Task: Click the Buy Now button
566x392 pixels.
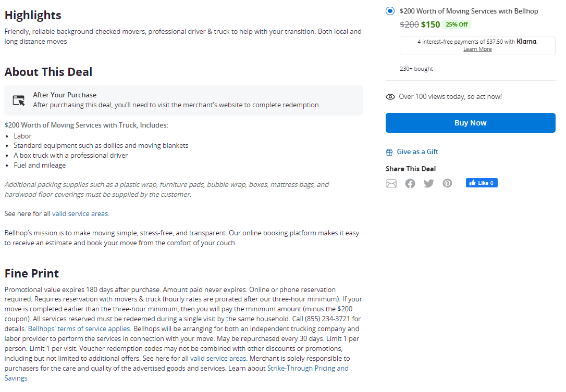Action: [470, 123]
